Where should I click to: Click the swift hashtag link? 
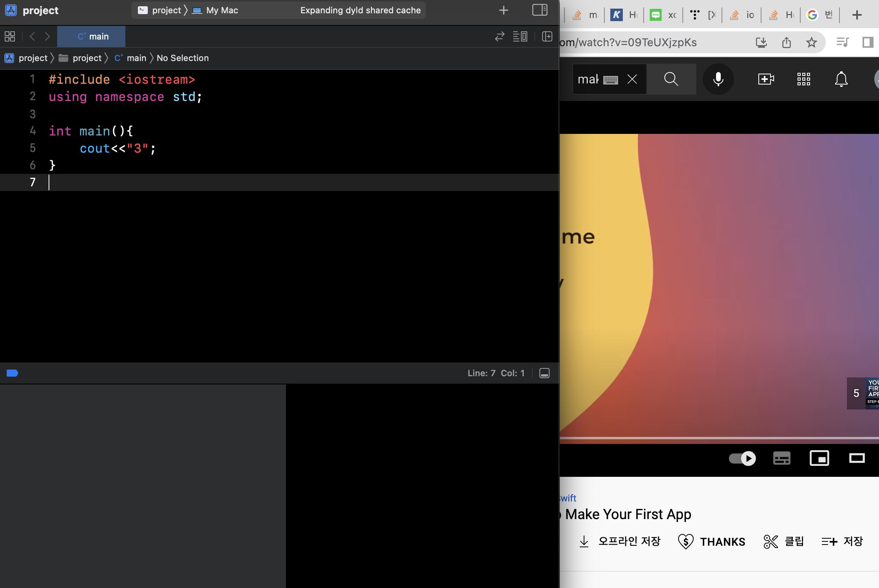pyautogui.click(x=568, y=498)
